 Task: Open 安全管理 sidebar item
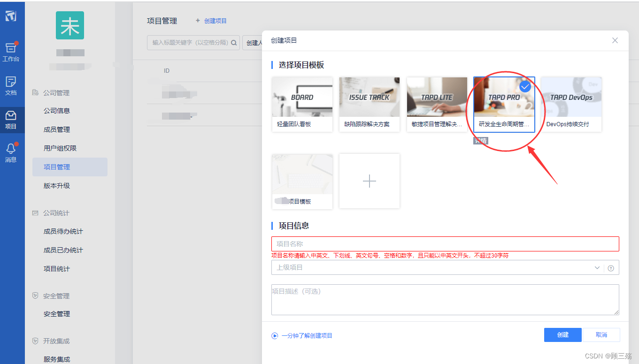point(57,314)
